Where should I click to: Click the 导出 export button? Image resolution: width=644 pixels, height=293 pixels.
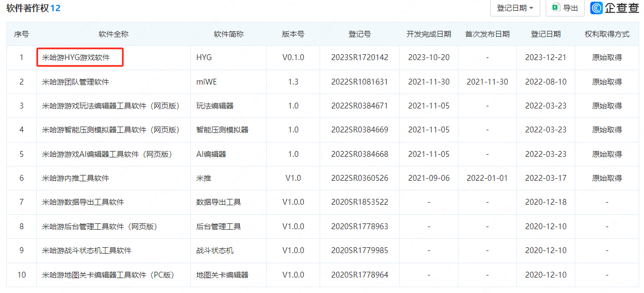coord(565,8)
